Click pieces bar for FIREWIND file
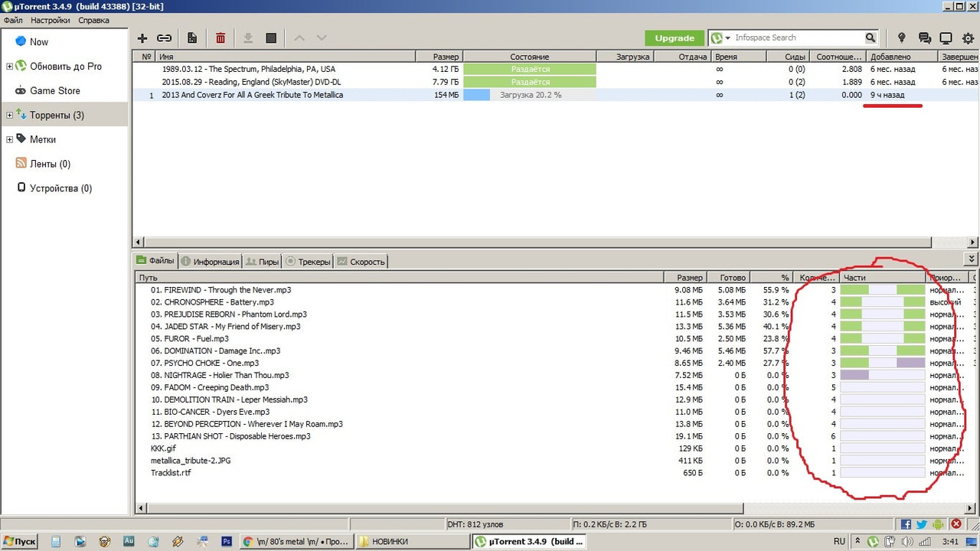 coord(883,290)
